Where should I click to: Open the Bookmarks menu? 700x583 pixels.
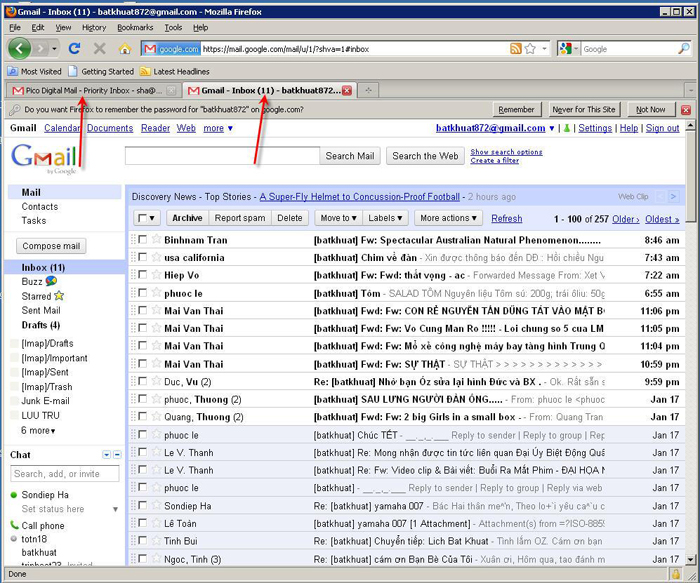(x=135, y=27)
